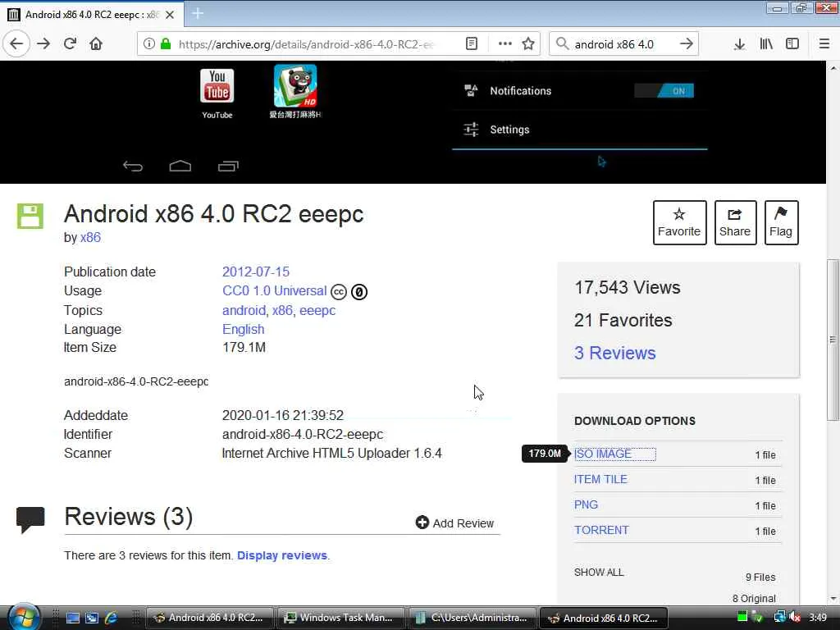The height and width of the screenshot is (630, 840).
Task: Reload the current page
Action: point(71,44)
